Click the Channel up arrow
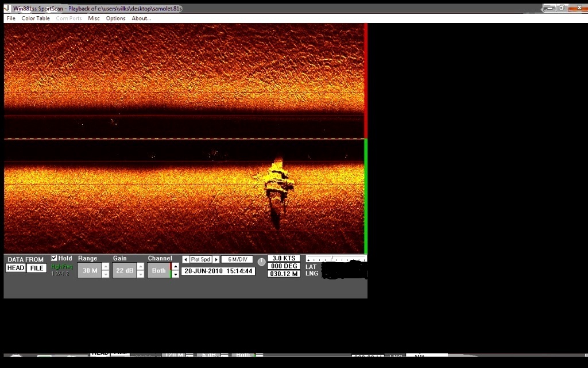 click(176, 267)
